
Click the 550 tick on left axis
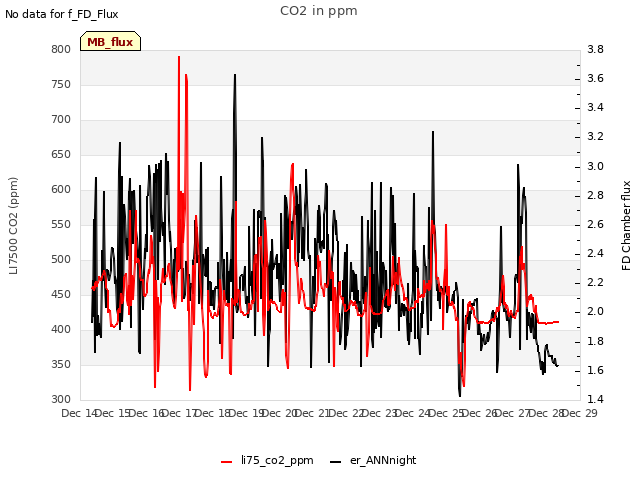[61, 224]
